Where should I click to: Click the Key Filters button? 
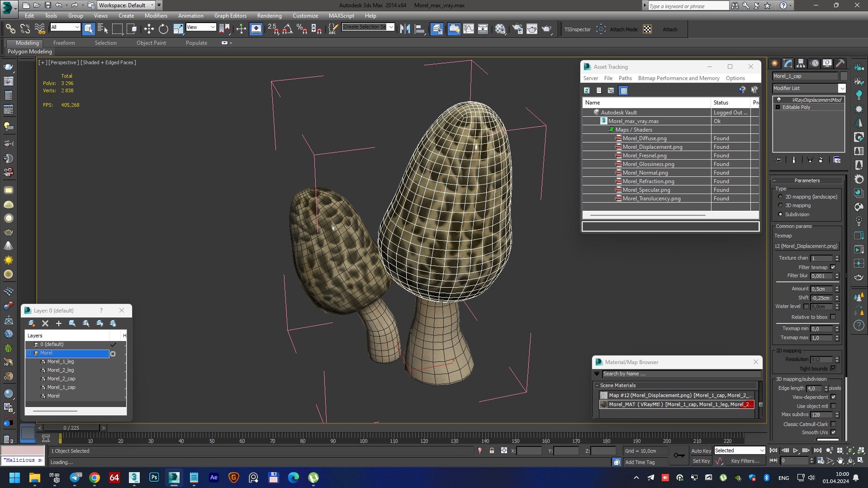[x=745, y=461]
